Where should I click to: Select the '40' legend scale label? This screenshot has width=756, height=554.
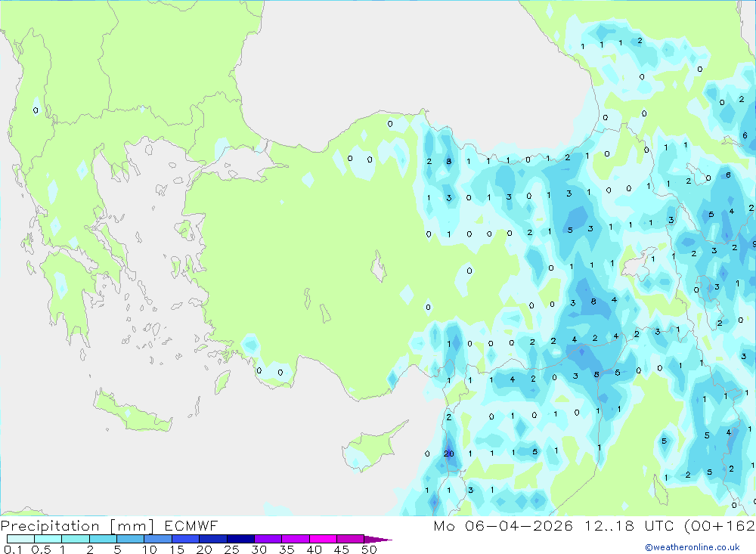tap(314, 549)
